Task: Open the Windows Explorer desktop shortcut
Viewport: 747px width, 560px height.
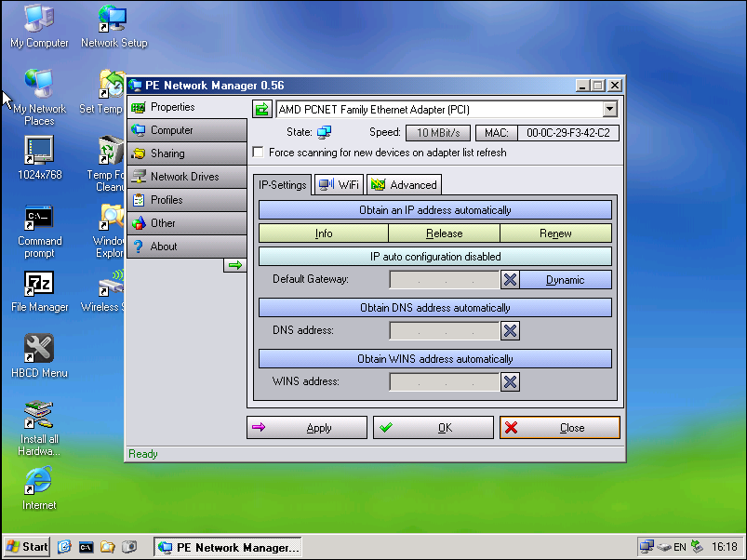Action: pos(110,231)
